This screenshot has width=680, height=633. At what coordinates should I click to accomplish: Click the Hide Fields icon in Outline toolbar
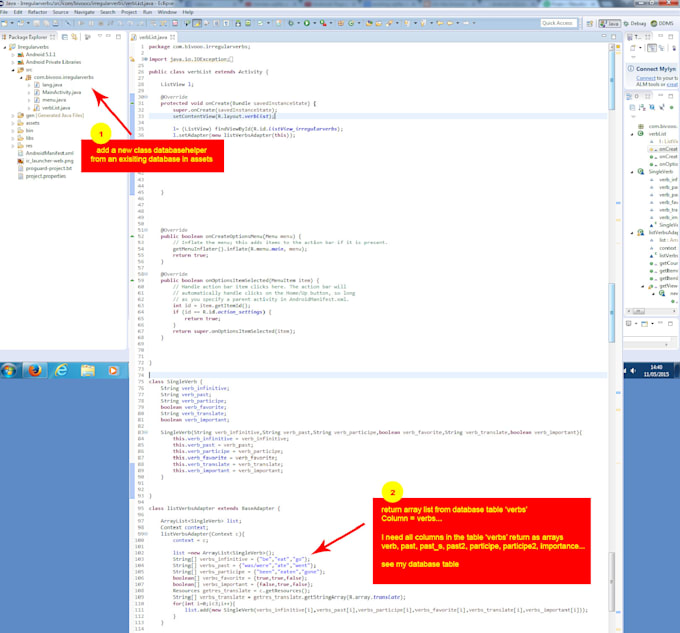click(652, 107)
